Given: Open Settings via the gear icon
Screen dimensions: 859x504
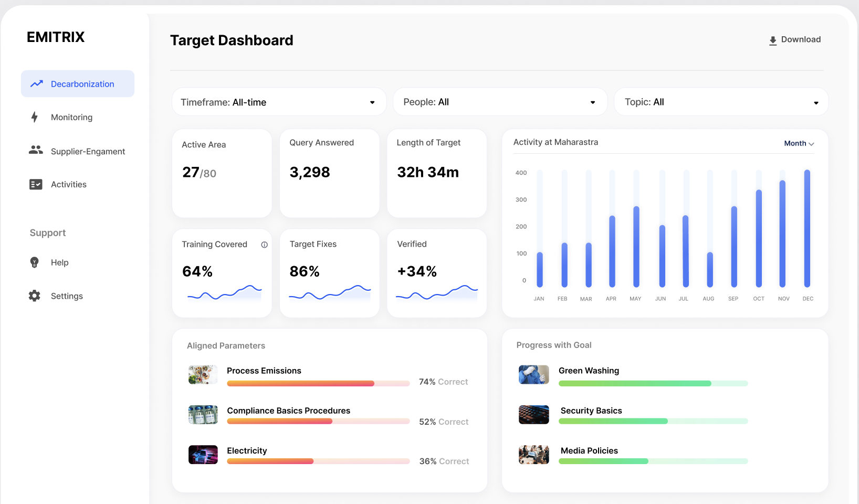Looking at the screenshot, I should pos(34,296).
